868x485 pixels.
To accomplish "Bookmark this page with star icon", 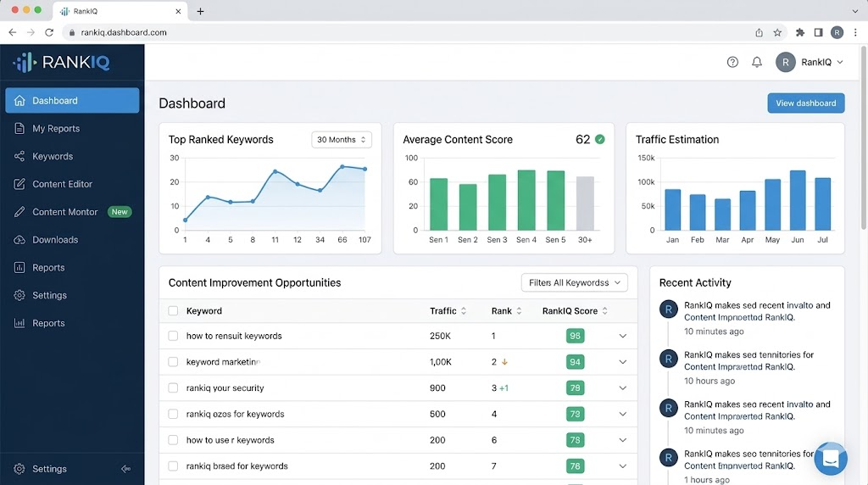I will click(777, 32).
